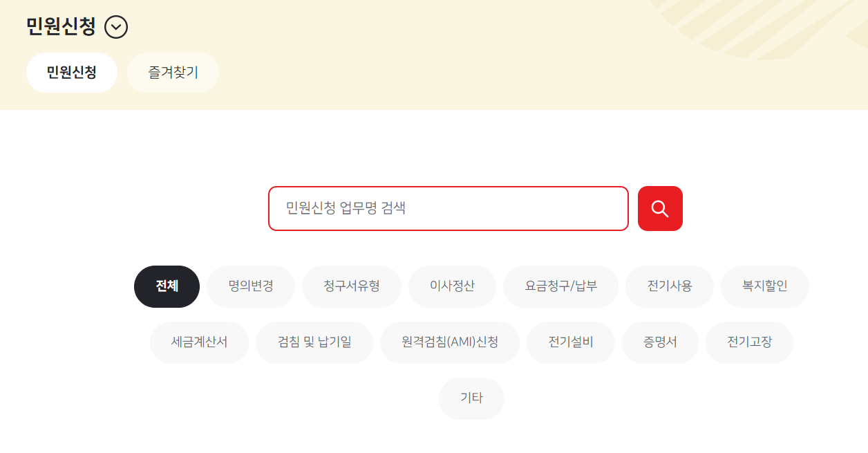Click the 원격검침(AMI)신청 category

tap(449, 342)
